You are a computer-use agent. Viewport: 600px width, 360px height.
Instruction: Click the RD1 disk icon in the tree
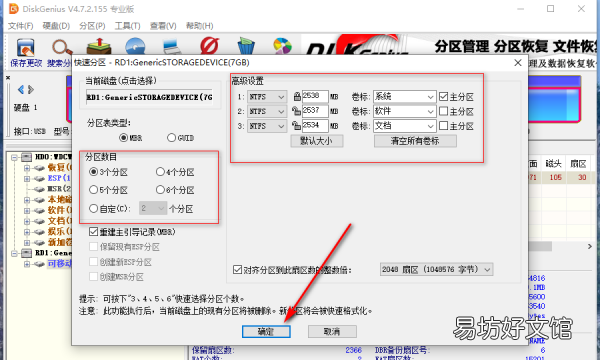click(26, 253)
